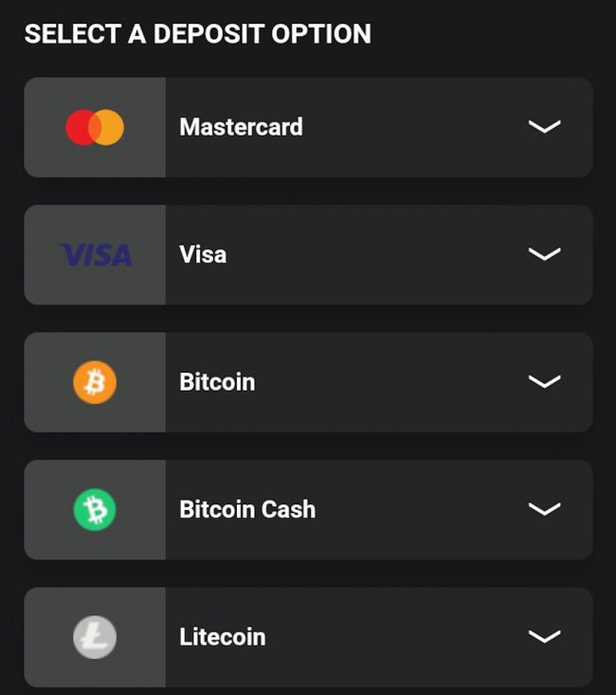This screenshot has width=616, height=695.
Task: Click the green Bitcoin Cash coin icon
Action: [95, 510]
